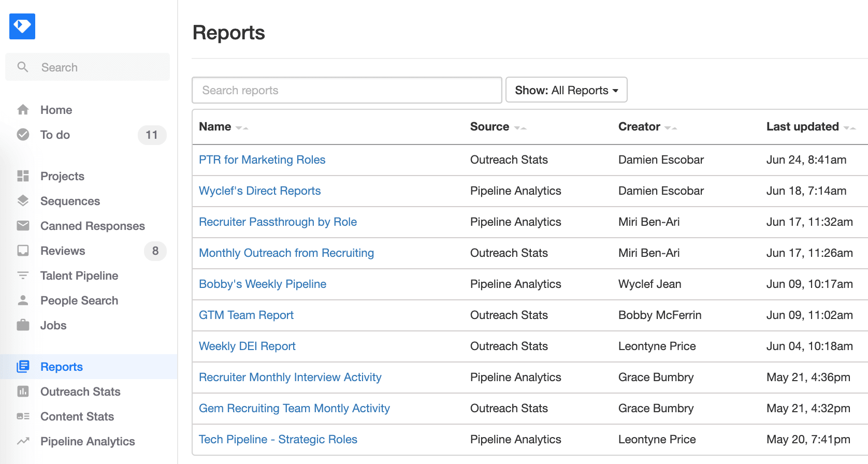Click the To do checkmark icon
Image resolution: width=868 pixels, height=464 pixels.
23,135
